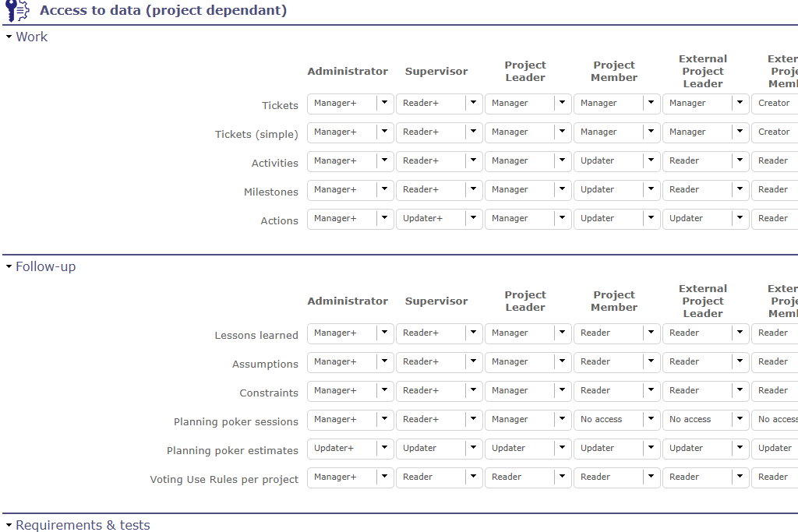Image resolution: width=798 pixels, height=532 pixels.
Task: Click the access rights key icon
Action: [16, 11]
